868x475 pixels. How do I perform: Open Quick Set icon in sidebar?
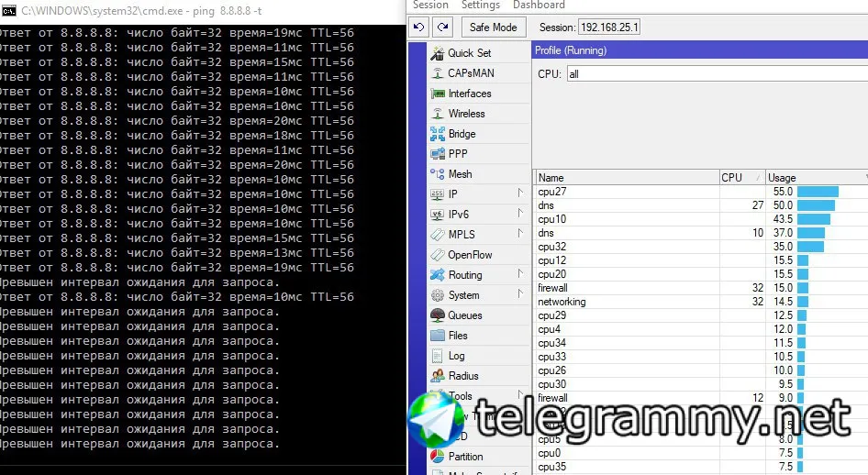(x=438, y=53)
